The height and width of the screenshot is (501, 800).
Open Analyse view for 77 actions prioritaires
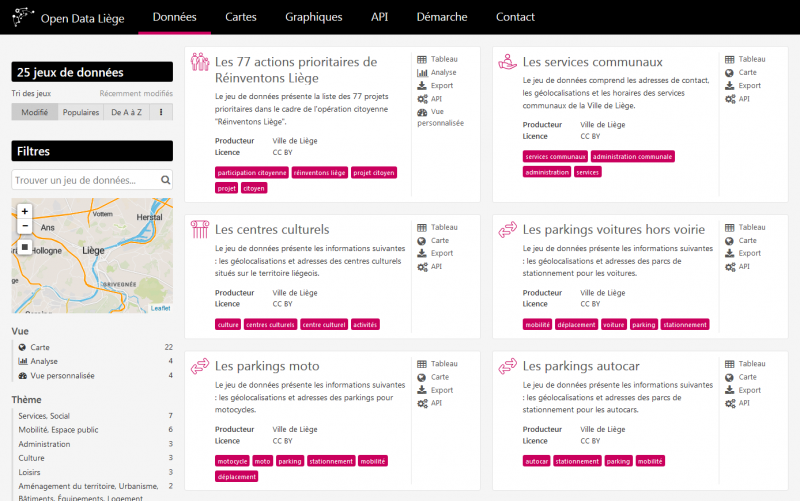tap(437, 72)
